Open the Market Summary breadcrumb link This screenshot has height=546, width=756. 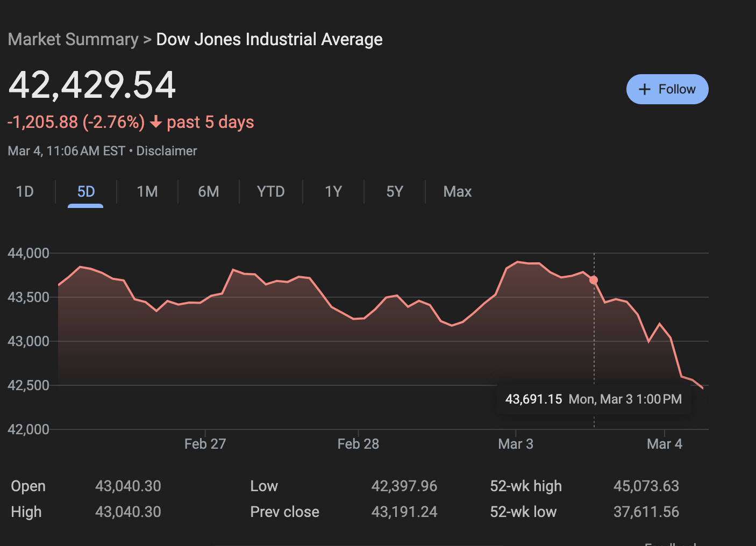point(73,39)
